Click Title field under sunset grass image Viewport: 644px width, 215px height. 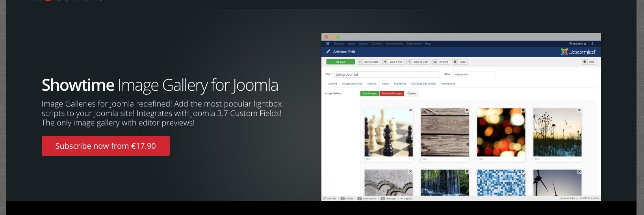point(557,159)
